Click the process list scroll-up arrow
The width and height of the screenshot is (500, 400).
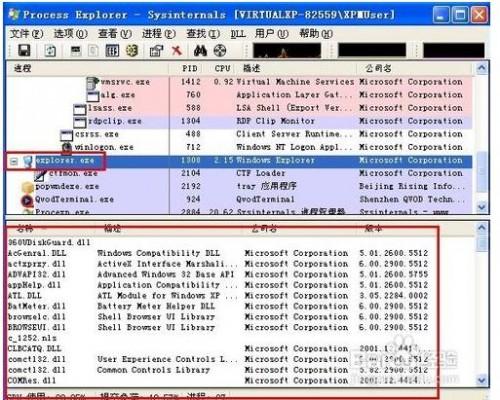point(482,68)
